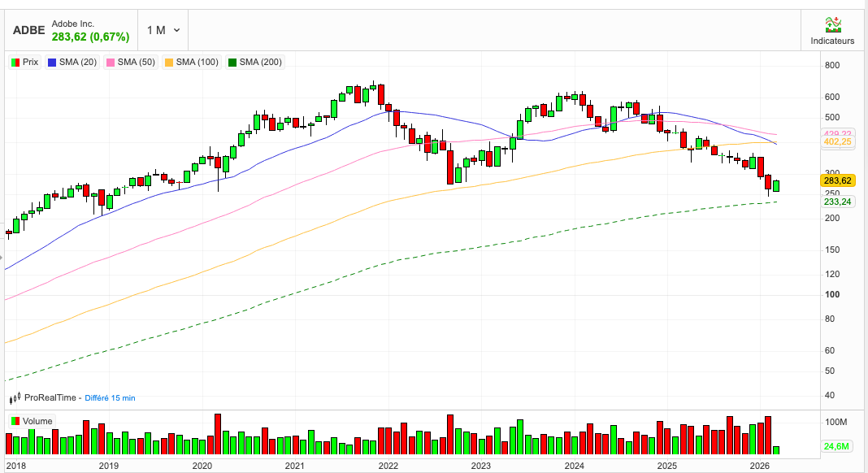
Task: Click the ProRealTime text label
Action: pos(50,397)
